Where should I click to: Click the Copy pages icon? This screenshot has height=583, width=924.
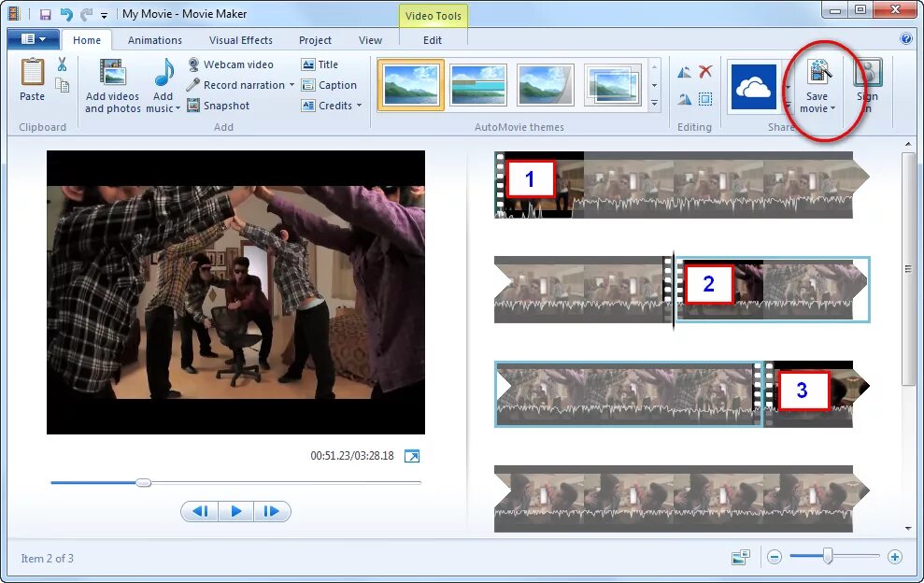click(62, 85)
